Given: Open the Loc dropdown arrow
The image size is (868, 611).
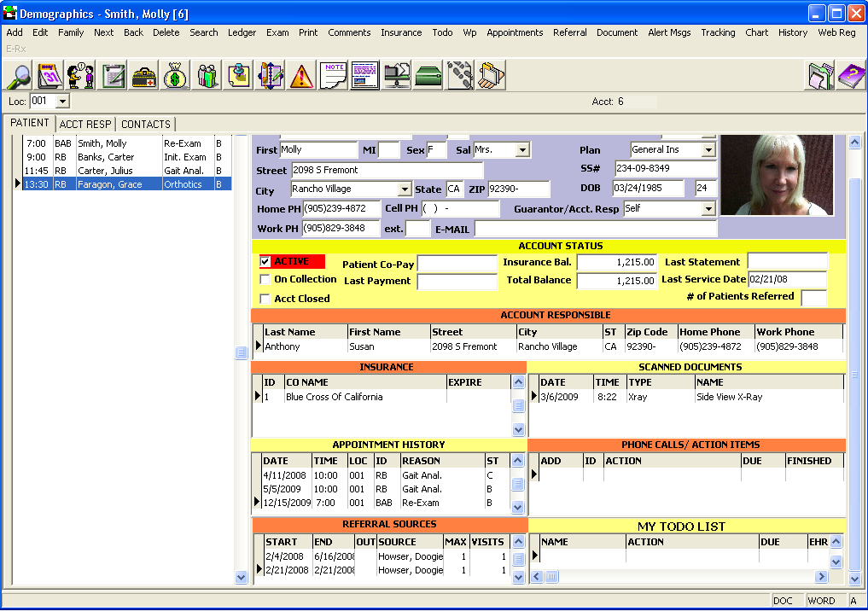Looking at the screenshot, I should pos(62,102).
